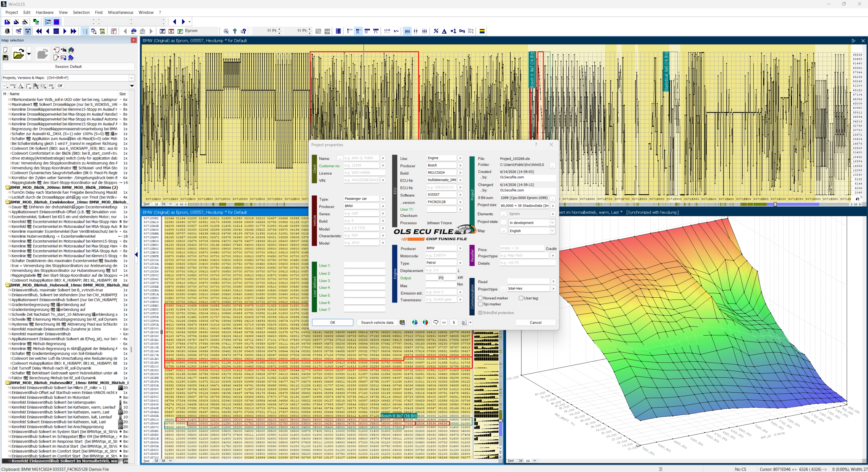868x472 pixels.
Task: Expand the arrow next to Build MG1CS024
Action: coord(460,173)
